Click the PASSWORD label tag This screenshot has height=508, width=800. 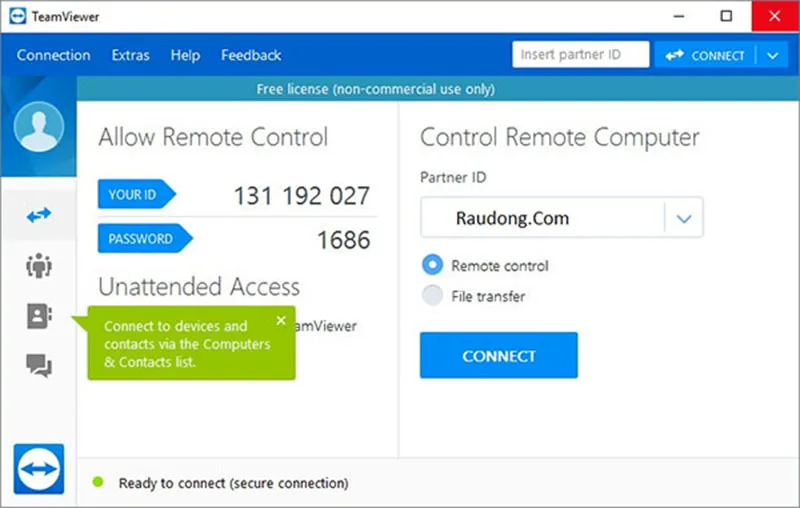pos(145,238)
